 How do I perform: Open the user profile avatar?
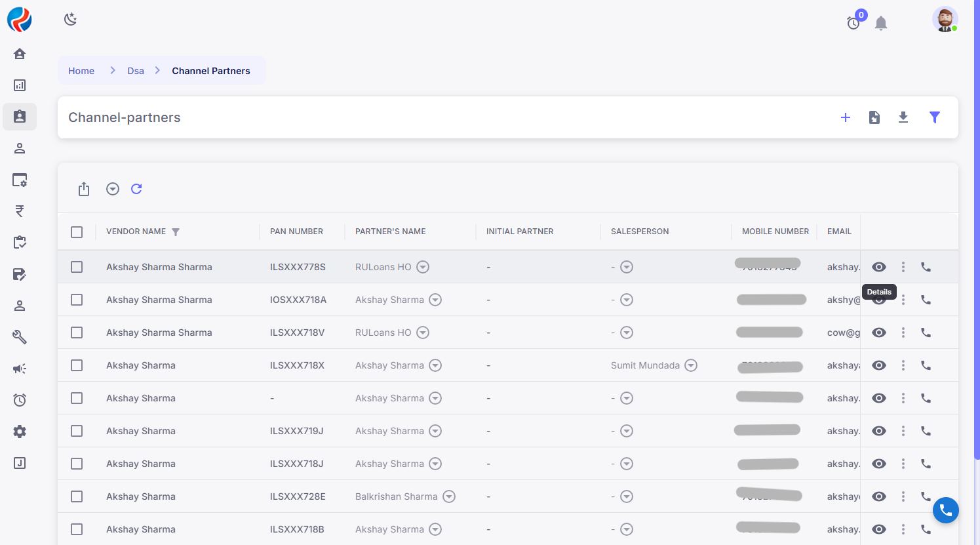(945, 20)
